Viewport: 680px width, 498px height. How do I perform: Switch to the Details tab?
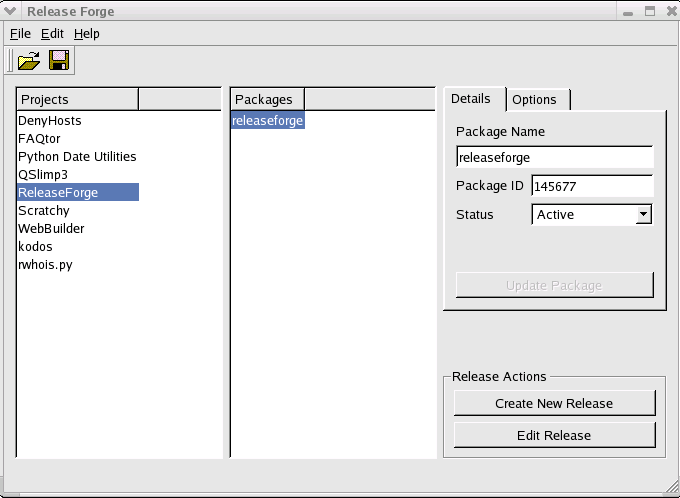point(475,99)
